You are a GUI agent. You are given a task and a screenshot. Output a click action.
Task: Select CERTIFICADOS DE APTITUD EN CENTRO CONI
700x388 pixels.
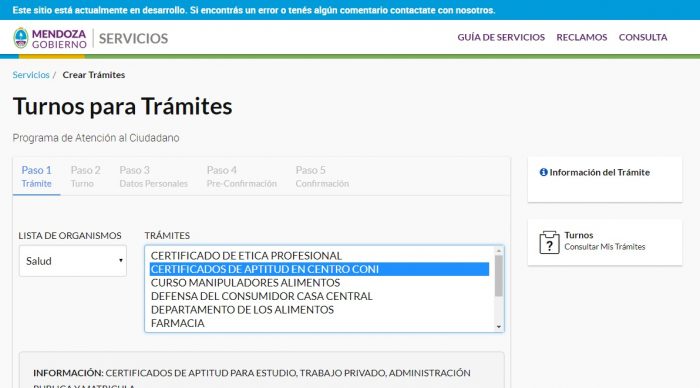320,269
